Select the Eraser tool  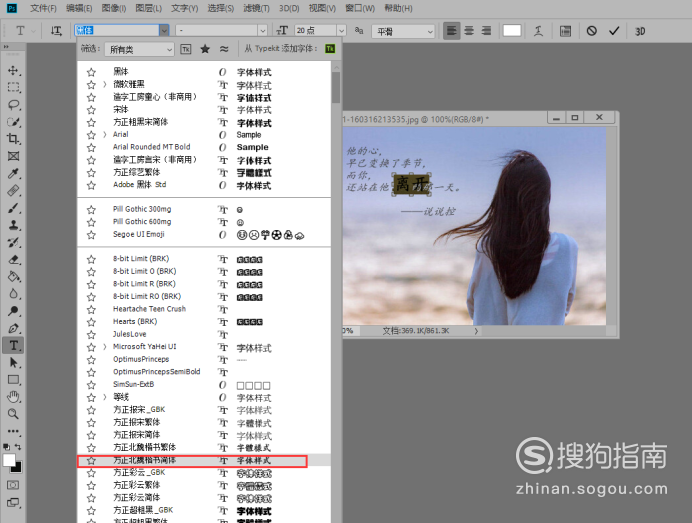pos(13,260)
